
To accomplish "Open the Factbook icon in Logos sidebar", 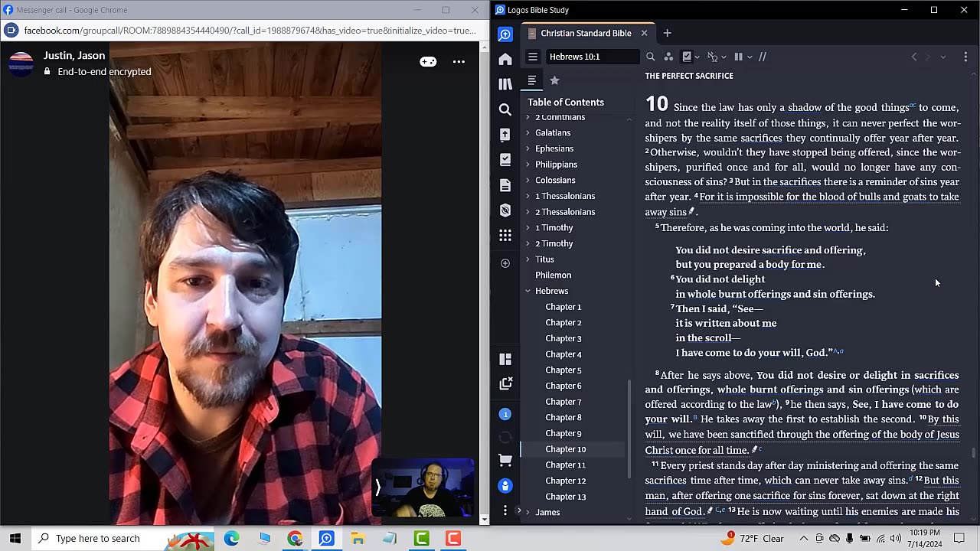I will (x=505, y=135).
